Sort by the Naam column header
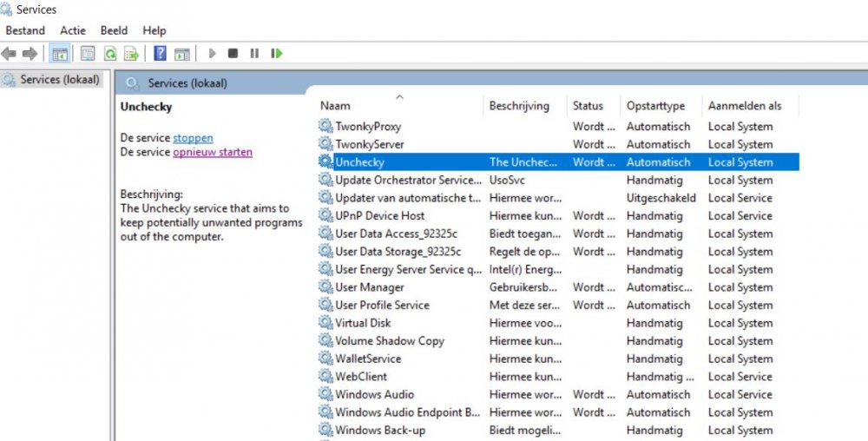Viewport: 868px width, 441px height. point(335,106)
